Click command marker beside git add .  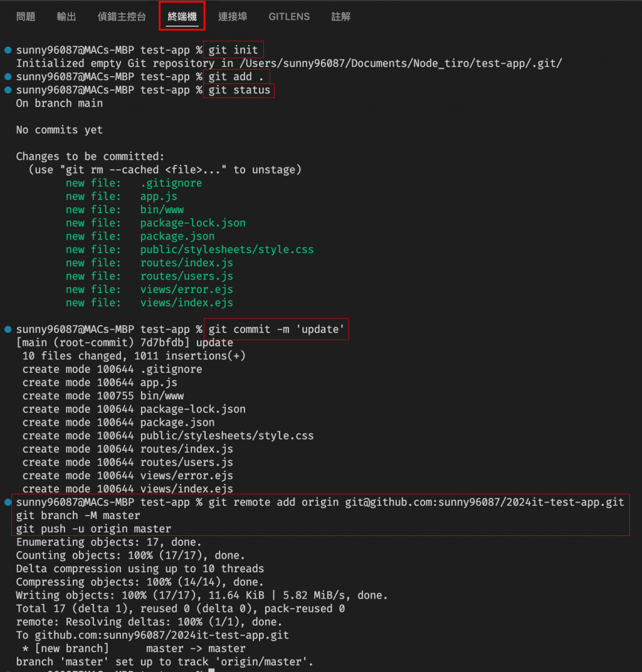click(8, 76)
